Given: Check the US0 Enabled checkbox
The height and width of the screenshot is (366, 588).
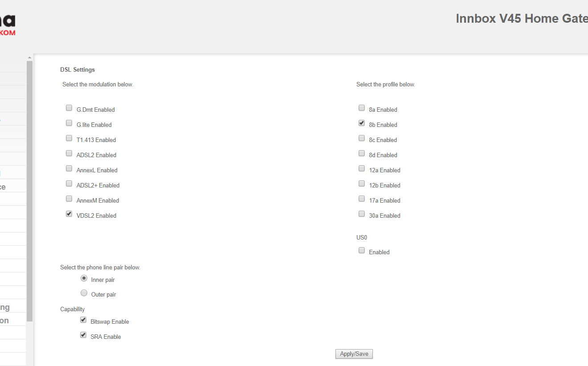Looking at the screenshot, I should coord(362,250).
